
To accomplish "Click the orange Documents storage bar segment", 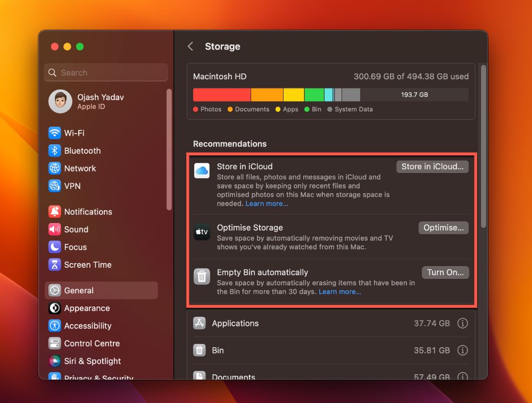I will [x=267, y=95].
